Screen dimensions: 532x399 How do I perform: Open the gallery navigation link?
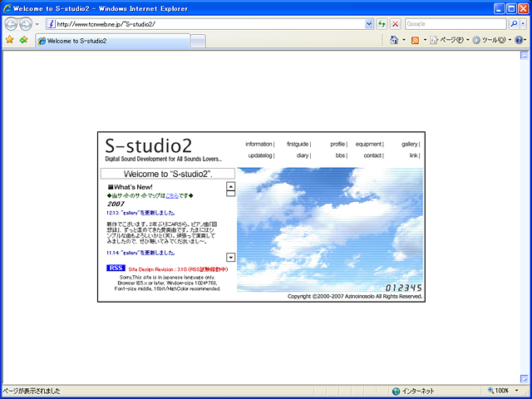pos(409,144)
